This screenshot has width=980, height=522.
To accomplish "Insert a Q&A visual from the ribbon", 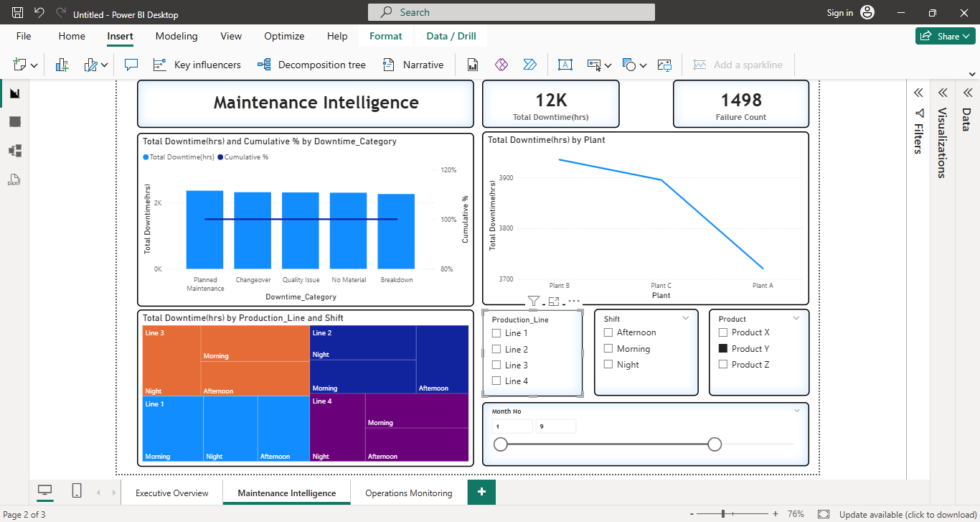I will (131, 65).
